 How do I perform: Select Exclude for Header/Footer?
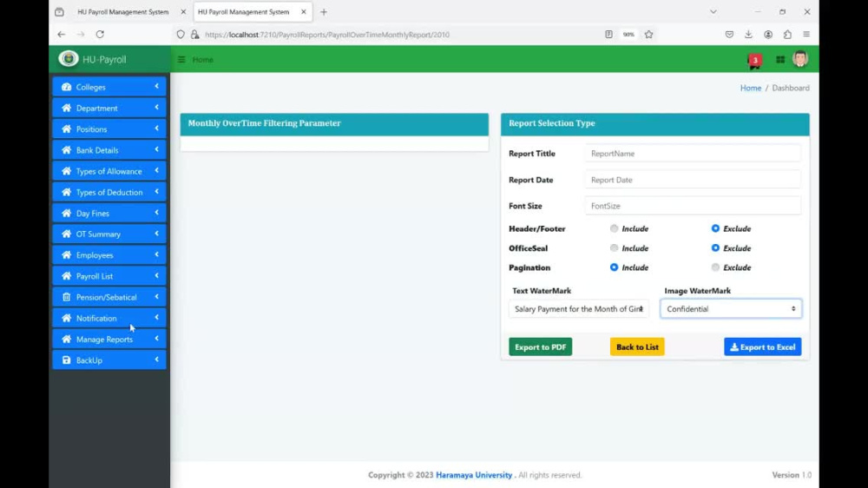click(715, 228)
